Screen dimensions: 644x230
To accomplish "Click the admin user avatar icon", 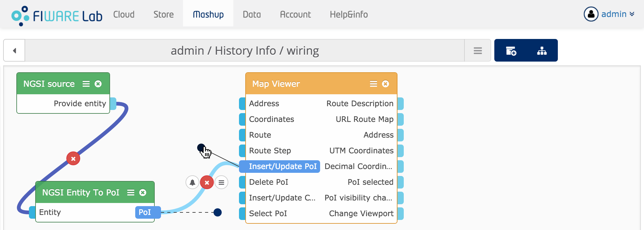I will point(591,14).
